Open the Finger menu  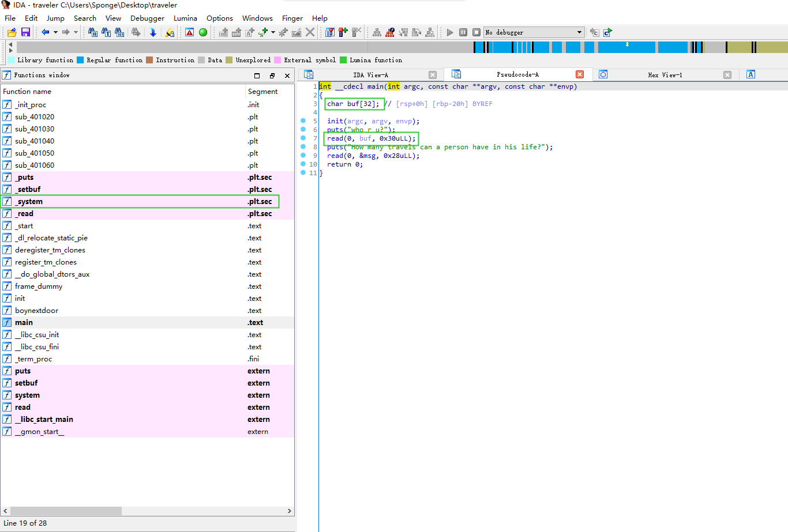point(292,18)
